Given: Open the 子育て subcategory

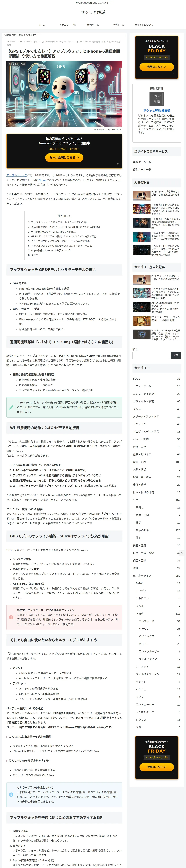Looking at the screenshot, I should pos(158,507).
